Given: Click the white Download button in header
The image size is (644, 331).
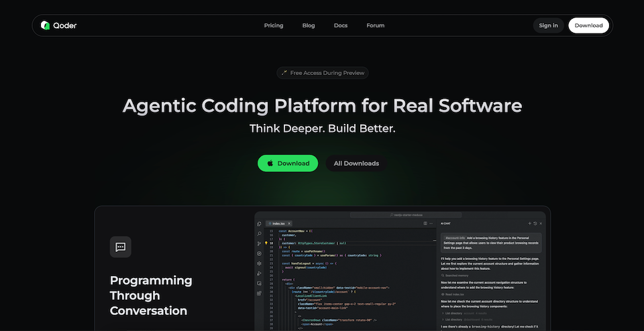Looking at the screenshot, I should [588, 25].
